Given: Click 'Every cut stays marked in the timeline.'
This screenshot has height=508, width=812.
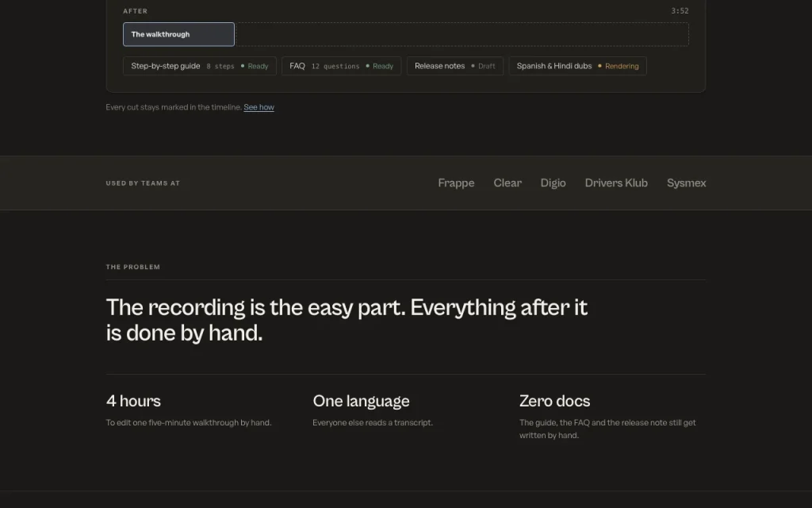Looking at the screenshot, I should click(174, 107).
